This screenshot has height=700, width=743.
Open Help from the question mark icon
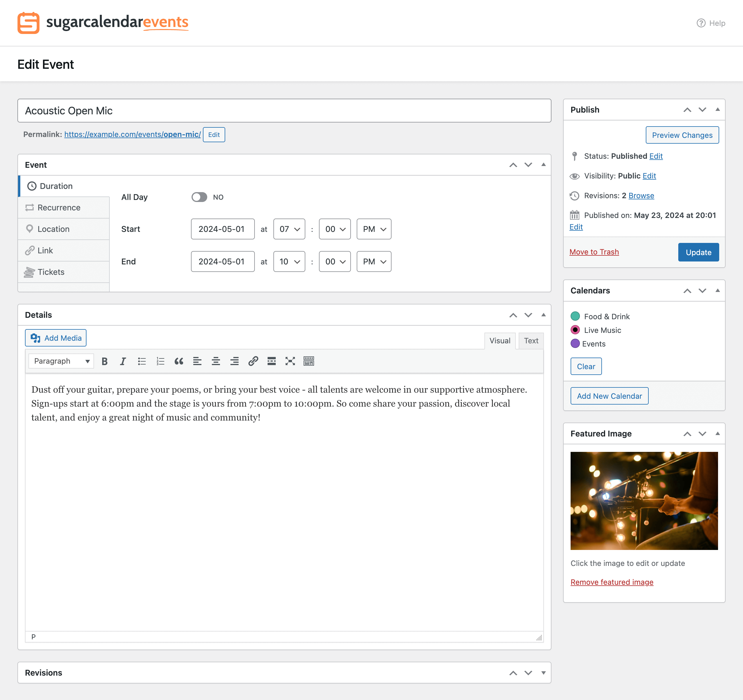coord(701,23)
